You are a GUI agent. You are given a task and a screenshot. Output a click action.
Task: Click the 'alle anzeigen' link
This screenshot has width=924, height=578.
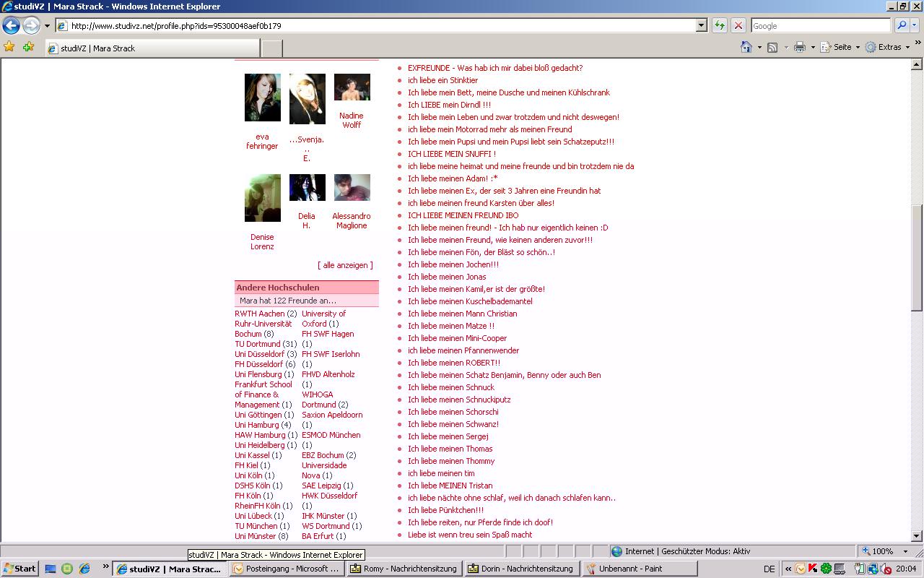pos(345,265)
